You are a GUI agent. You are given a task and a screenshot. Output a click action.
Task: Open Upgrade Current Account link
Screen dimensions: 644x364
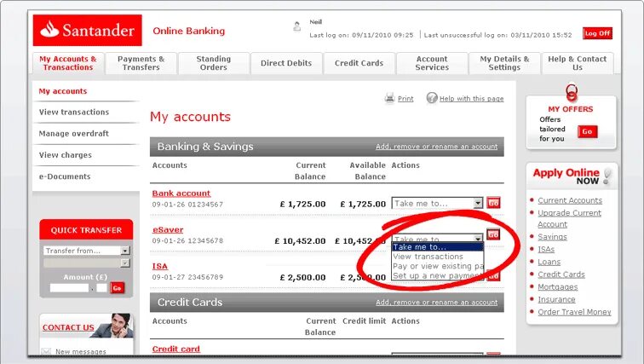click(x=569, y=218)
